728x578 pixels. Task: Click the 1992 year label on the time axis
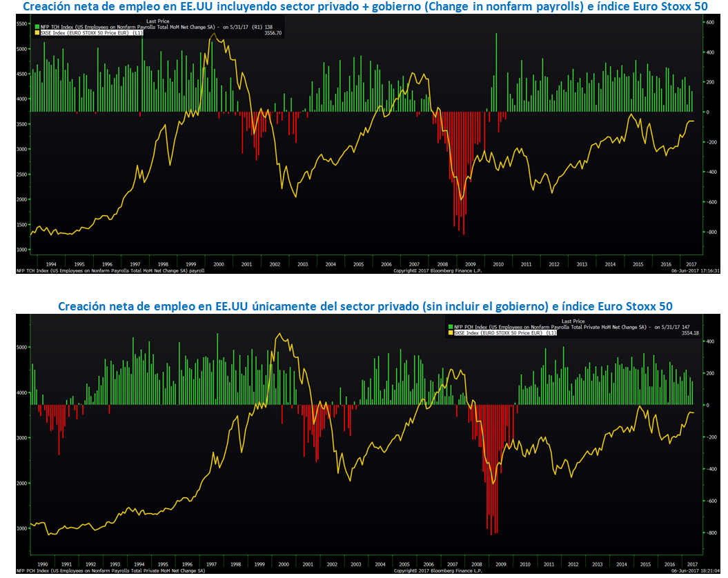click(90, 564)
